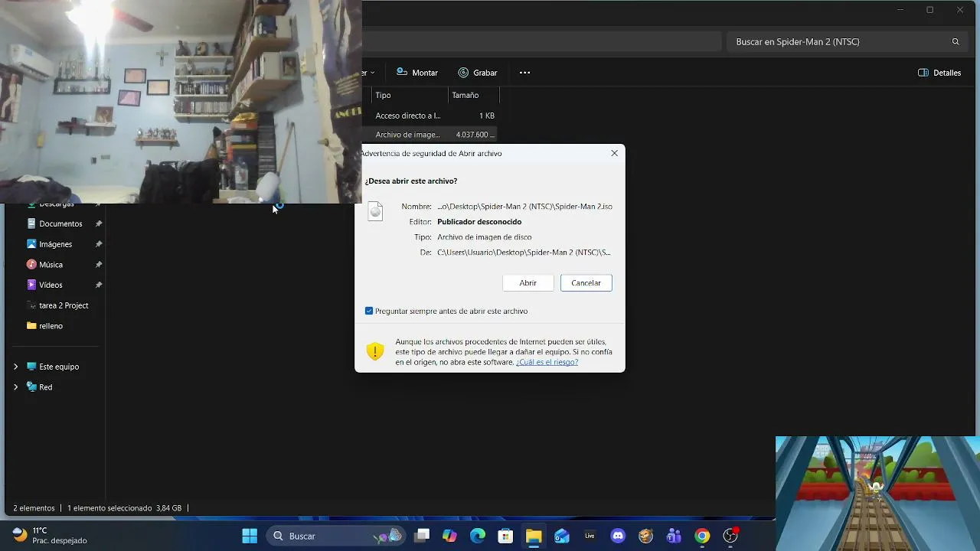
Task: Select Red in the navigation pane
Action: tap(45, 387)
